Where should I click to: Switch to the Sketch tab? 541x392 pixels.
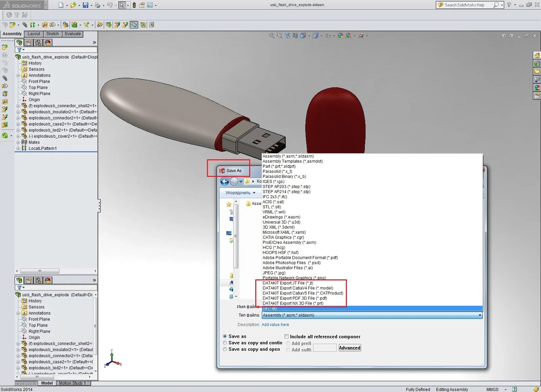[x=52, y=34]
